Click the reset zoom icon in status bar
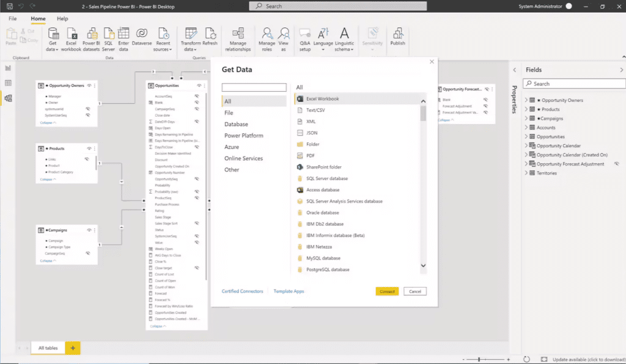 click(x=526, y=359)
